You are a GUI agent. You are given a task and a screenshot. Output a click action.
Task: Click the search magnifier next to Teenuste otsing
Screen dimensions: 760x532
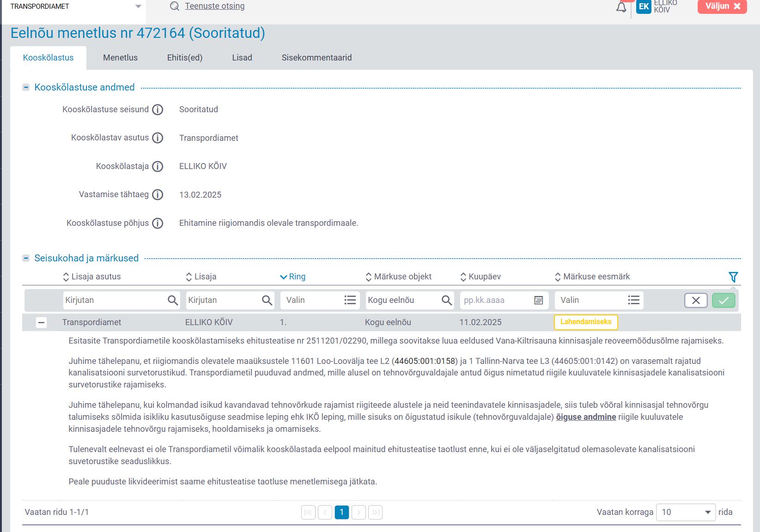point(175,6)
